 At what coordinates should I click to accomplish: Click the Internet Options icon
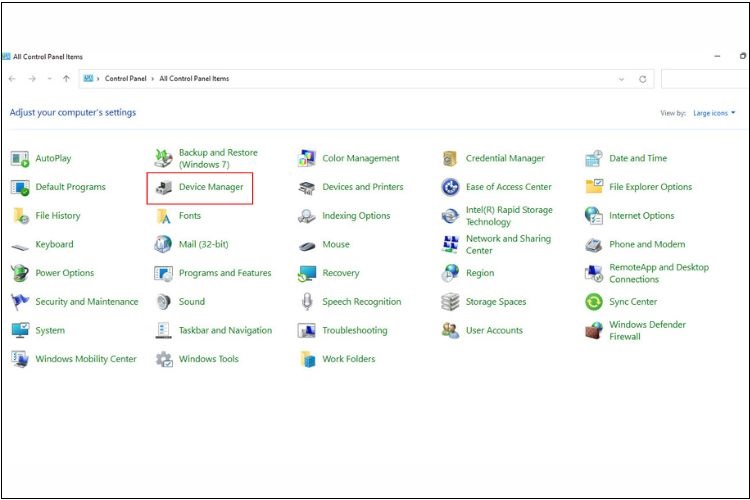(594, 216)
